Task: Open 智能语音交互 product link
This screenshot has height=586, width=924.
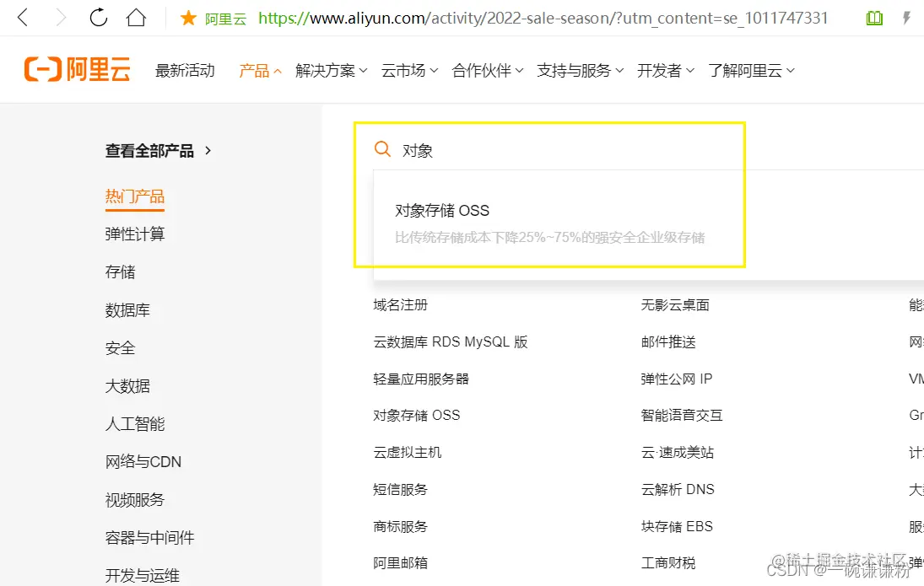Action: [x=682, y=415]
